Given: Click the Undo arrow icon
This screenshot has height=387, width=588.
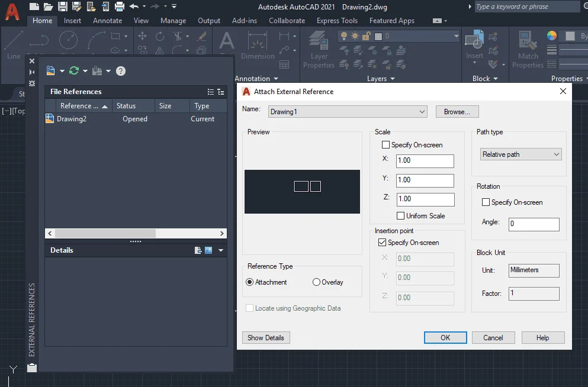Looking at the screenshot, I should 134,7.
